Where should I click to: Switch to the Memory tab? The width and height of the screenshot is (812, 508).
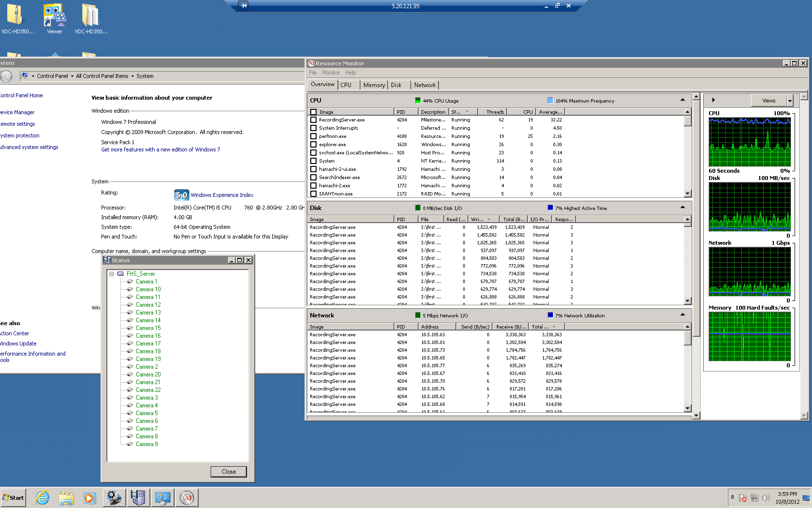coord(374,85)
